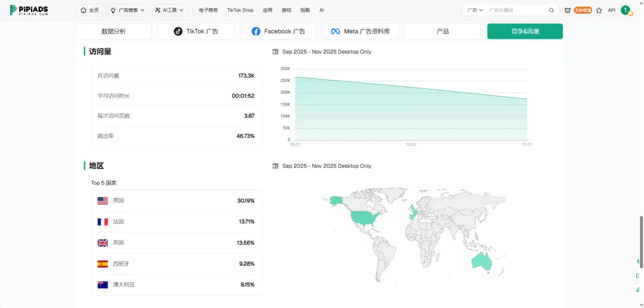
Task: Switch to the Facebook 广告 tab
Action: [x=278, y=32]
